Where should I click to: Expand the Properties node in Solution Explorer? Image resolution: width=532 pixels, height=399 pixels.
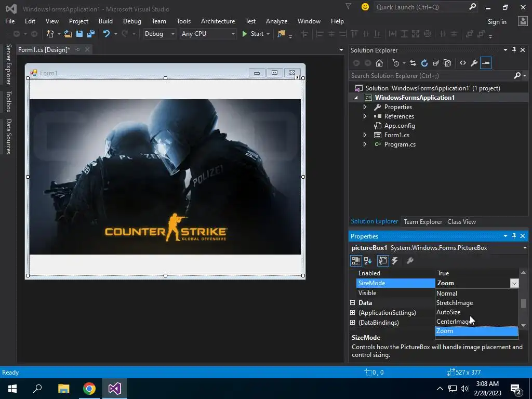pyautogui.click(x=365, y=107)
